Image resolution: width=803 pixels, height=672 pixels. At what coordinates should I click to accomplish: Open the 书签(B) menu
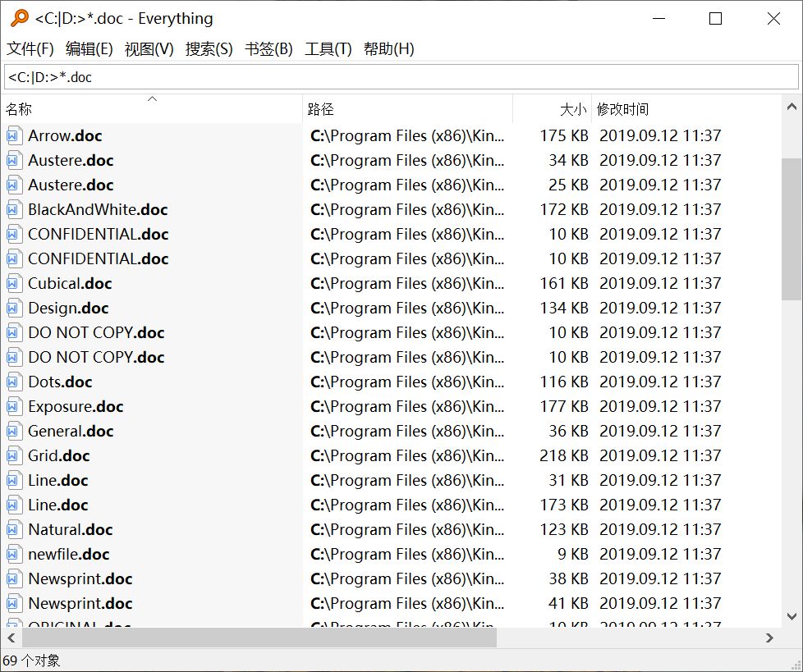point(268,49)
